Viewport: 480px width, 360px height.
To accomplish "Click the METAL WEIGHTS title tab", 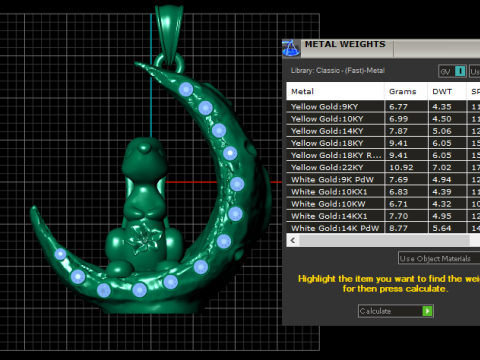I will (345, 44).
